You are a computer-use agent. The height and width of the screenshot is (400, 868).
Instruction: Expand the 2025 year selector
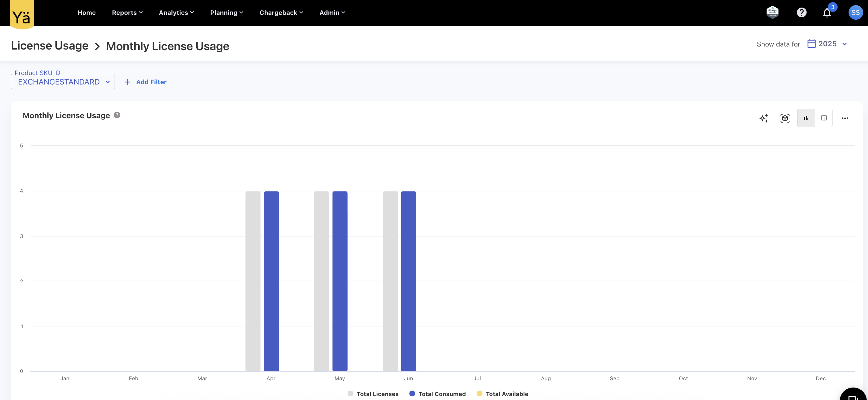(x=827, y=44)
